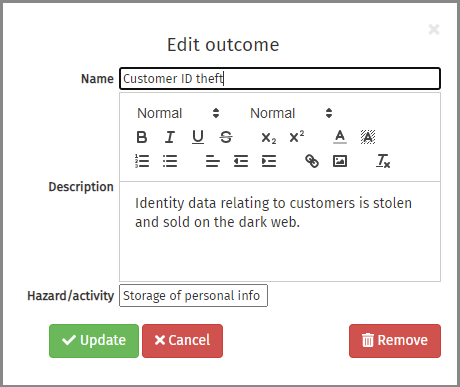
Task: Apply subscript formatting
Action: tap(269, 137)
